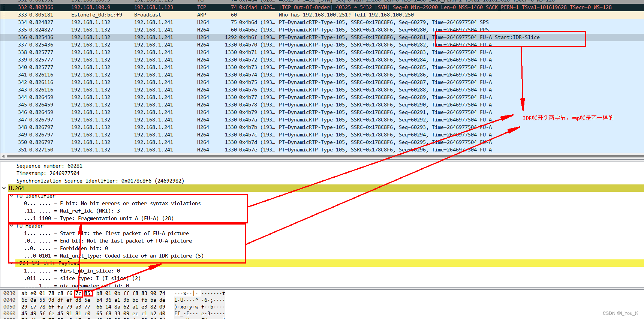Click hex byte '7c' in row 0030

[78, 293]
